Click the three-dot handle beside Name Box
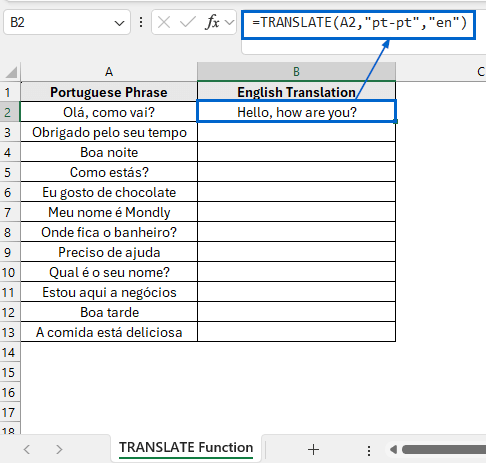This screenshot has height=463, width=486. [x=141, y=22]
